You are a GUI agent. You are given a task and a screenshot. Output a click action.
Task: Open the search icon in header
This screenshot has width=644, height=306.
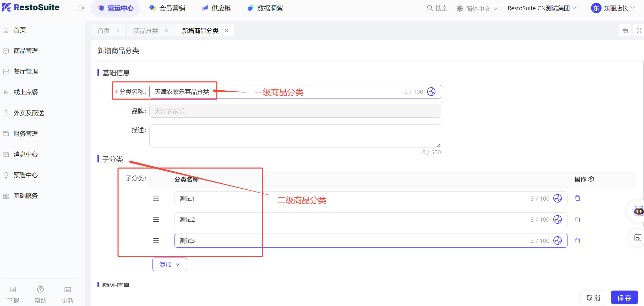coord(430,8)
